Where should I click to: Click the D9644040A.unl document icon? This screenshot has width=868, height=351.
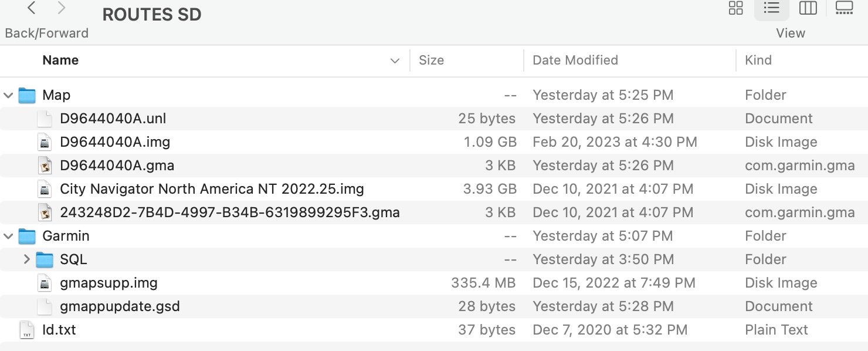coord(45,119)
